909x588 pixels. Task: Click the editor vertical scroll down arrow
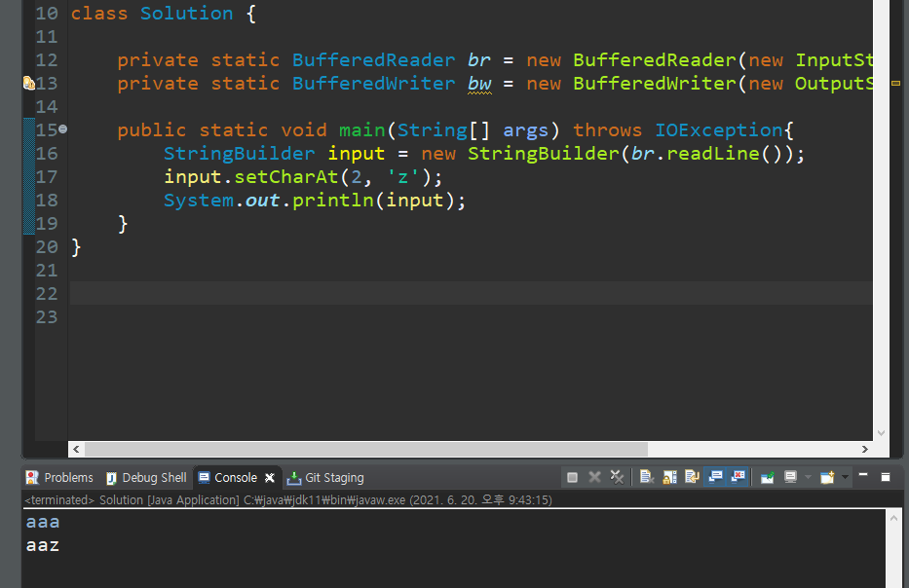pyautogui.click(x=881, y=433)
